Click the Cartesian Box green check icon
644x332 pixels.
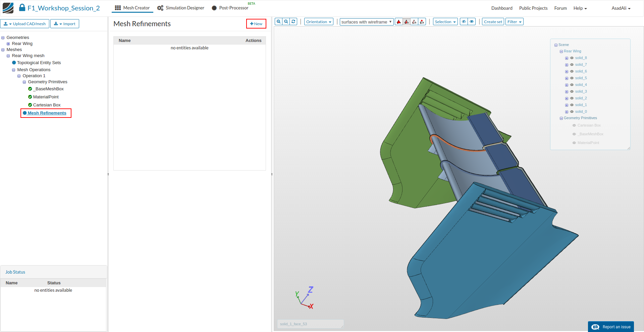[30, 105]
